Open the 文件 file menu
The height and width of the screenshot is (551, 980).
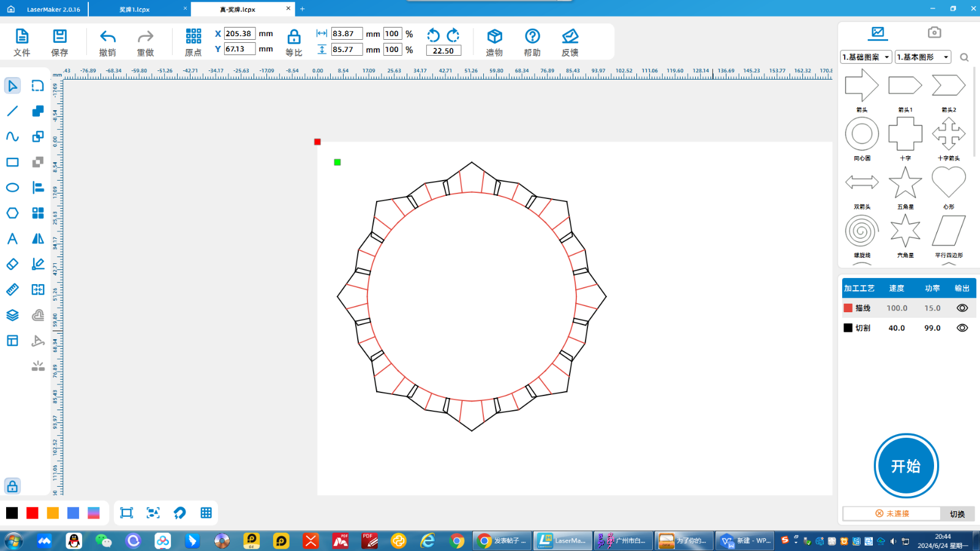click(x=22, y=37)
